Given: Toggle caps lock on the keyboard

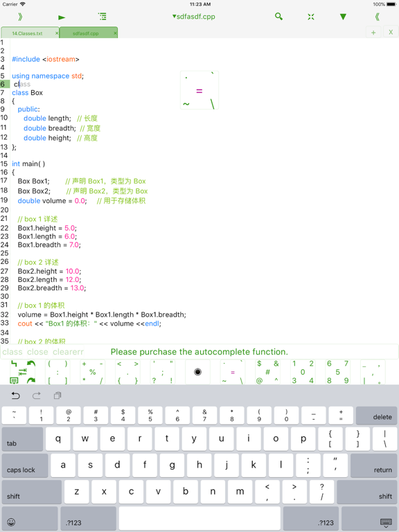Looking at the screenshot, I should click(x=25, y=465).
